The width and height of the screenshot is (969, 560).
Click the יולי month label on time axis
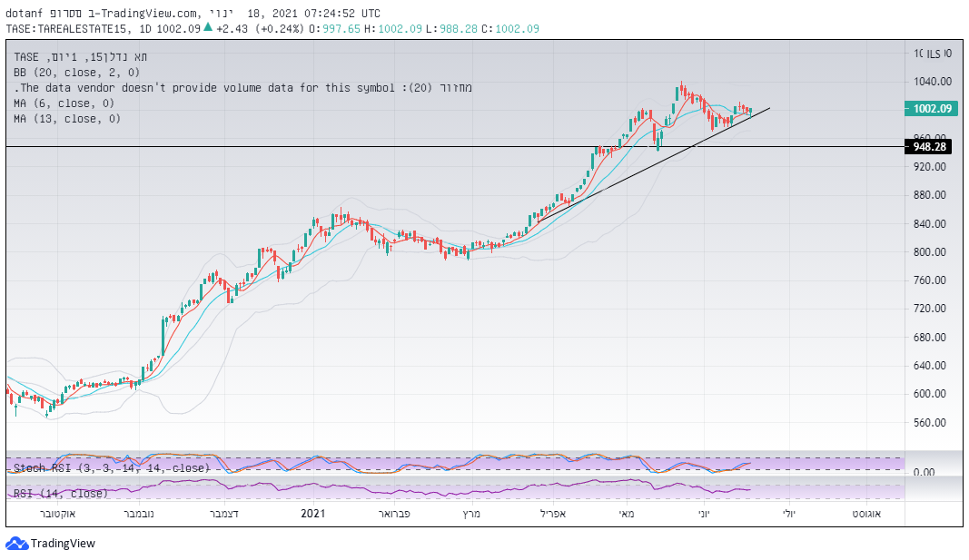pos(788,514)
